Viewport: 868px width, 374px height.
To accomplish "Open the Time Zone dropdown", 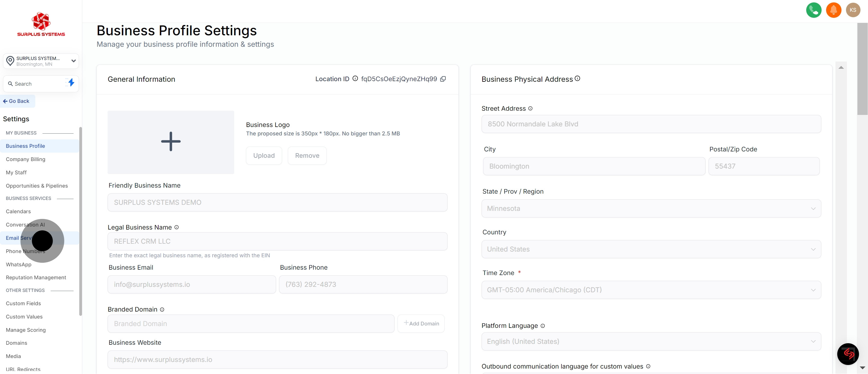I will click(x=651, y=290).
